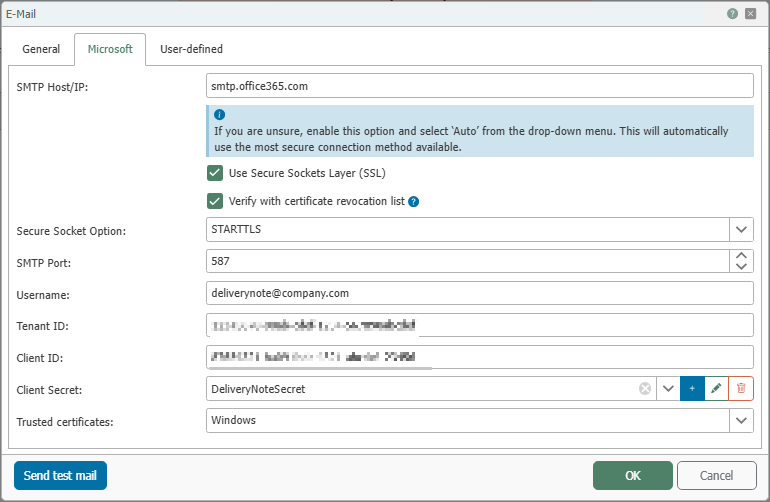Screen dimensions: 770x502
Task: Delete the selected Client Secret
Action: 741,389
